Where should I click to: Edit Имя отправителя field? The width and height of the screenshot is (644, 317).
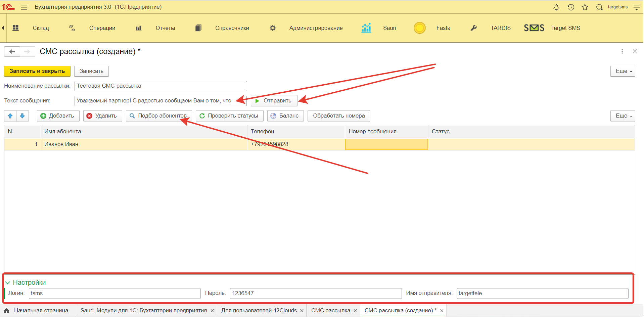[542, 293]
